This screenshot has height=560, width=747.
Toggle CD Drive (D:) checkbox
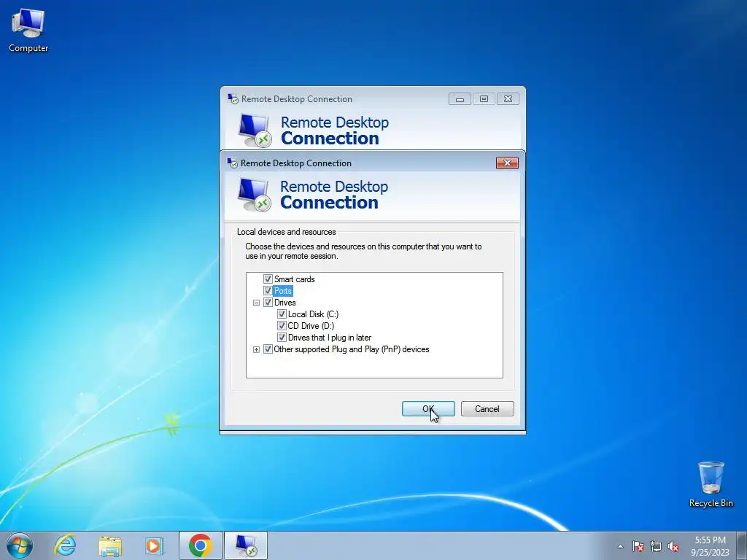282,326
